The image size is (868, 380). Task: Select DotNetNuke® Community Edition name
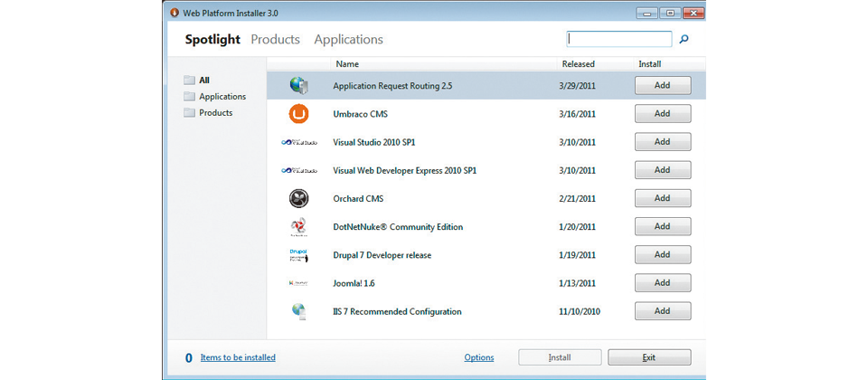click(398, 227)
